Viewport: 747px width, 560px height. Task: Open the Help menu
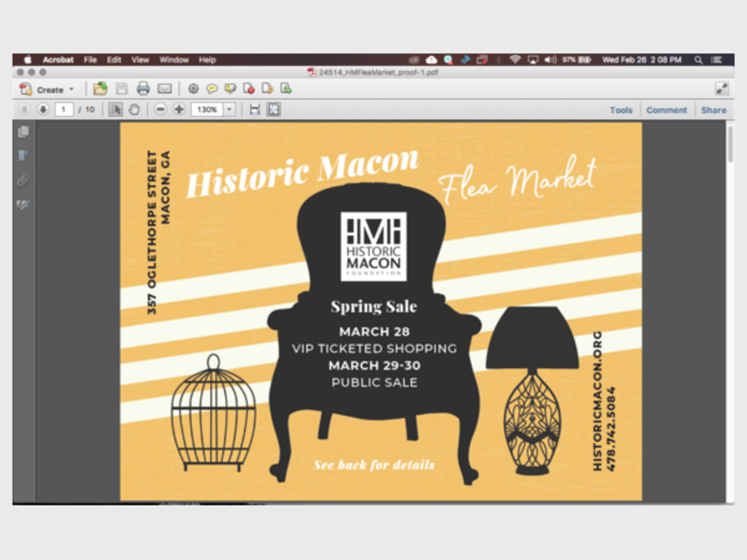pyautogui.click(x=207, y=60)
